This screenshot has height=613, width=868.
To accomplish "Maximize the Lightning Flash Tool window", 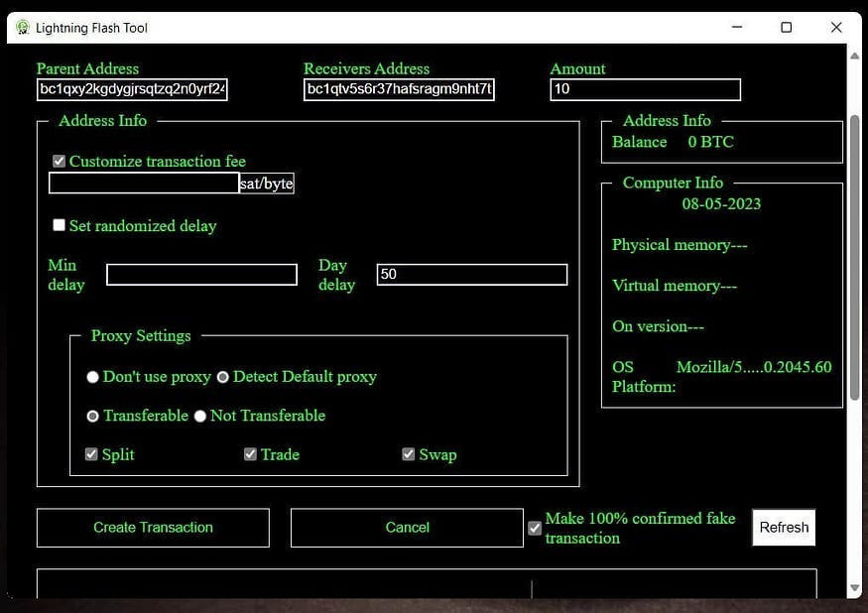I will click(x=786, y=28).
